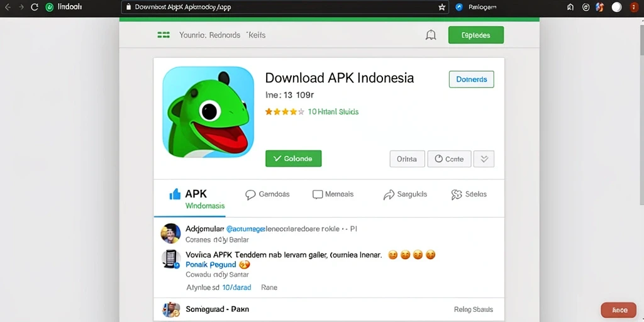644x322 pixels.
Task: Click the outlined 'Domerds' button
Action: pos(472,79)
